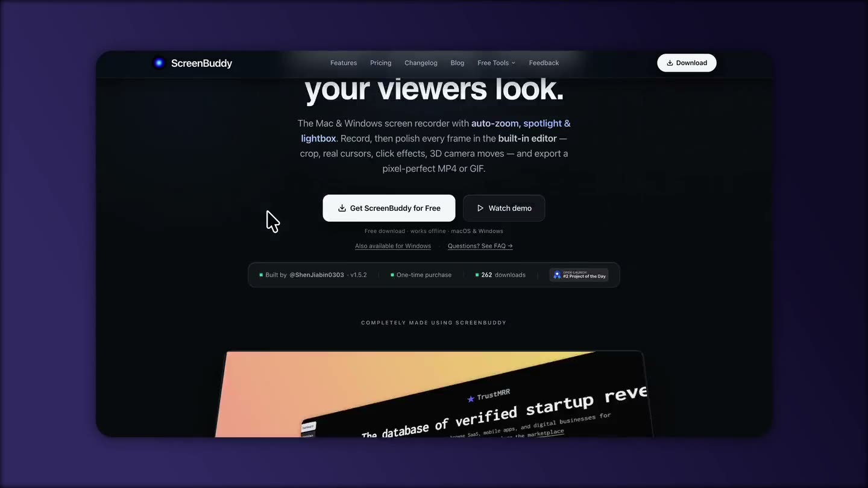Image resolution: width=868 pixels, height=488 pixels.
Task: Visit the Blog nav link
Action: click(458, 63)
